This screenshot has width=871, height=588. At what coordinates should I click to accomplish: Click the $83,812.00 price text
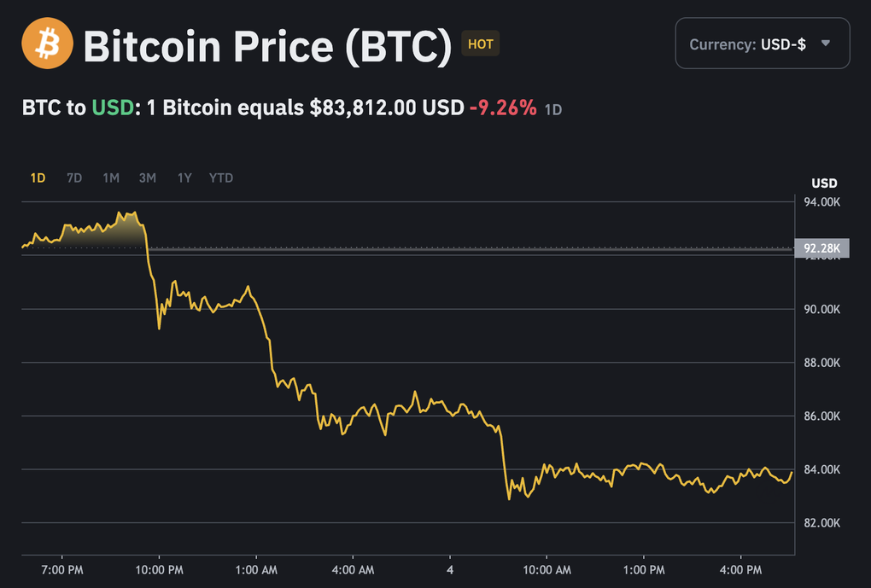[x=365, y=108]
